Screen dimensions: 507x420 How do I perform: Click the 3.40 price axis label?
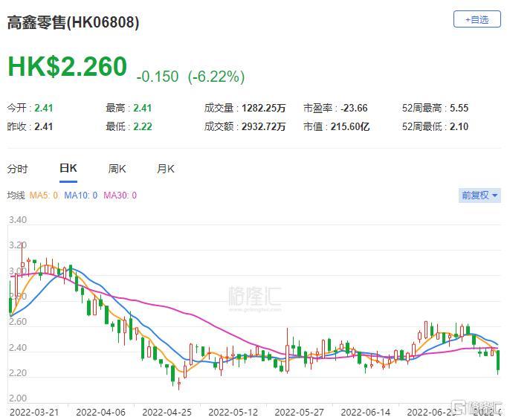click(18, 220)
